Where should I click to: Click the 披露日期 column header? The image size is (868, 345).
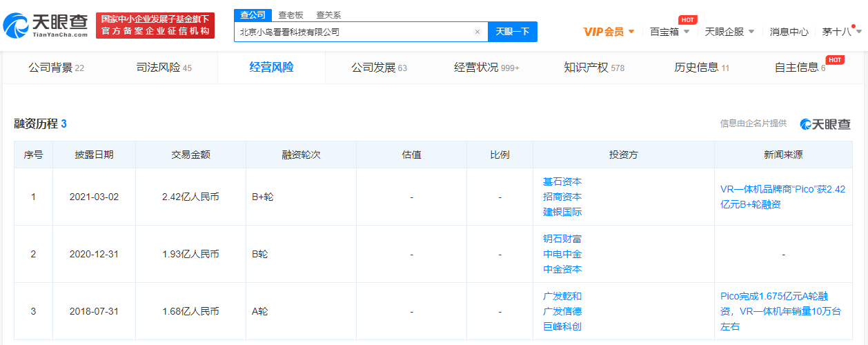[94, 155]
